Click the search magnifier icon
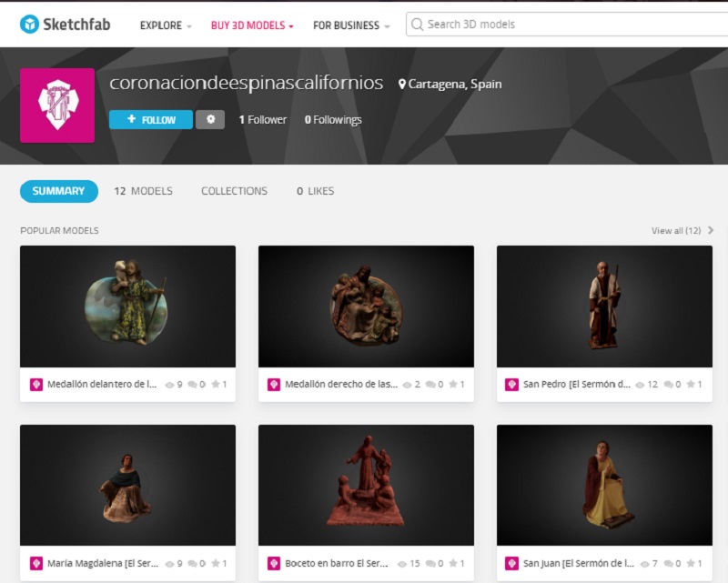The height and width of the screenshot is (583, 728). (417, 25)
